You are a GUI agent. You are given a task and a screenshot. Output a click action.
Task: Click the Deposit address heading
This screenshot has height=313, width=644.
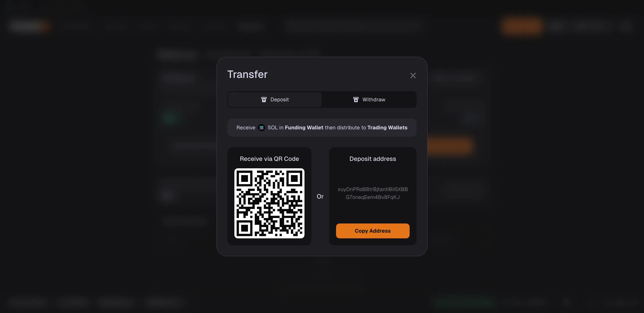(373, 159)
